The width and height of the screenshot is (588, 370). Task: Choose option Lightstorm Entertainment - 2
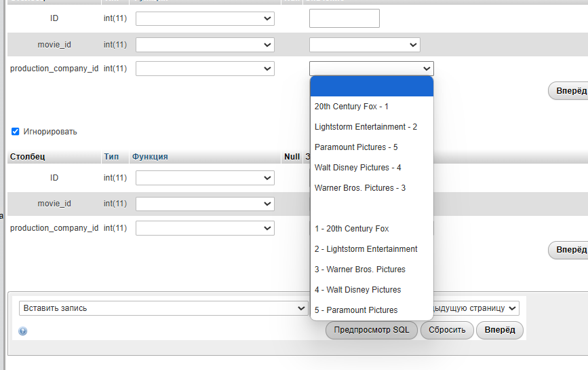[372, 127]
